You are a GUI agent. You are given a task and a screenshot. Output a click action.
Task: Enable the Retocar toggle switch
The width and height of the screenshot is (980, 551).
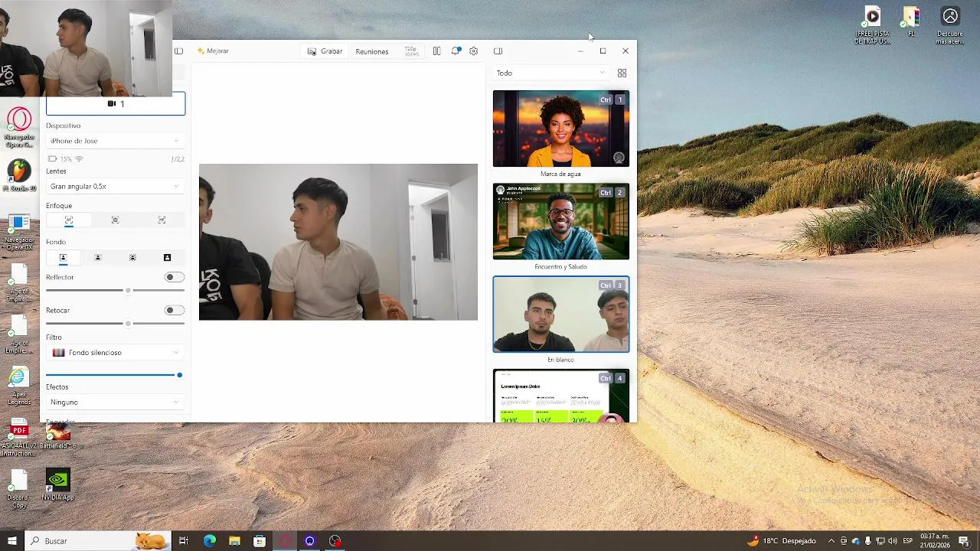(x=175, y=310)
